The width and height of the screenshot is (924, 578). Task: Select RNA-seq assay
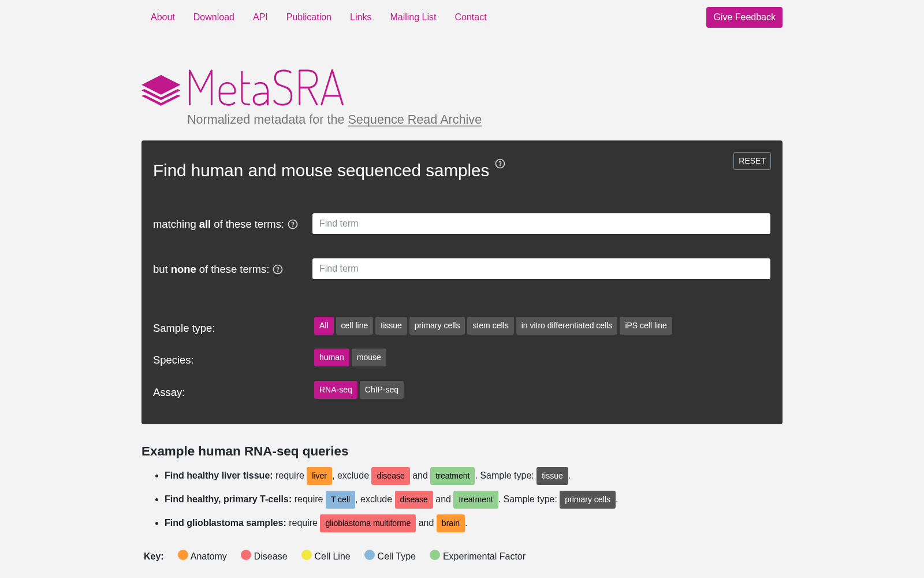point(336,390)
